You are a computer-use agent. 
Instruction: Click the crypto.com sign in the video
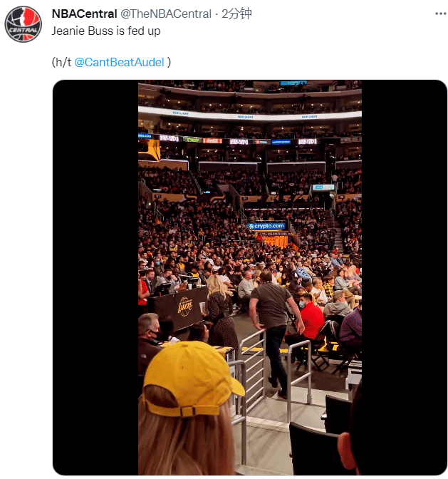click(x=266, y=226)
